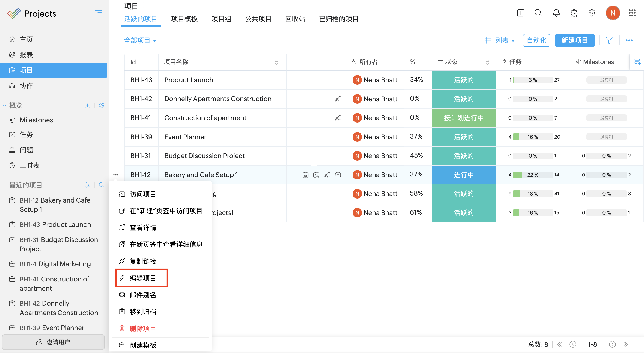
Task: Click the filter funnel icon
Action: pyautogui.click(x=609, y=40)
